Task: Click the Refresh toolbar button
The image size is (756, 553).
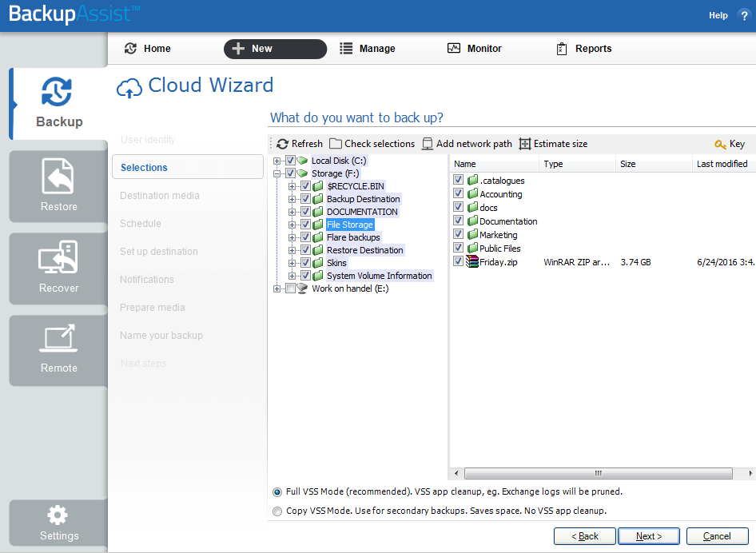Action: pos(300,144)
